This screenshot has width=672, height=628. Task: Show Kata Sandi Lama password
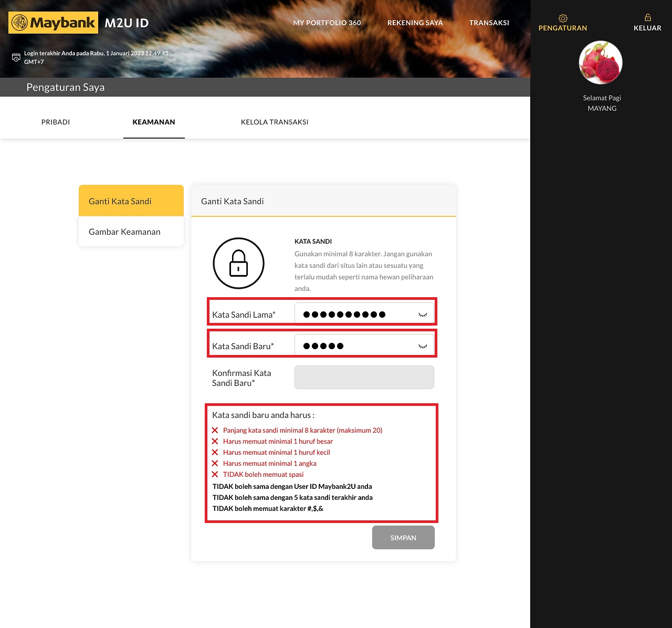tap(423, 315)
